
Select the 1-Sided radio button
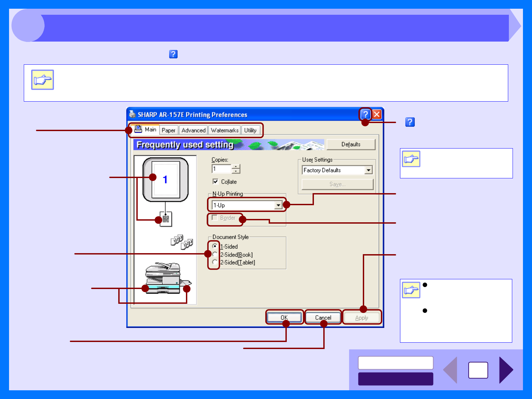click(x=215, y=246)
